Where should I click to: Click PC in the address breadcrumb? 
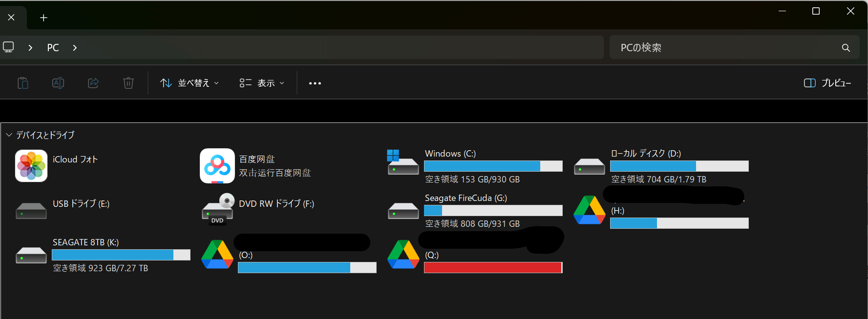pyautogui.click(x=53, y=48)
